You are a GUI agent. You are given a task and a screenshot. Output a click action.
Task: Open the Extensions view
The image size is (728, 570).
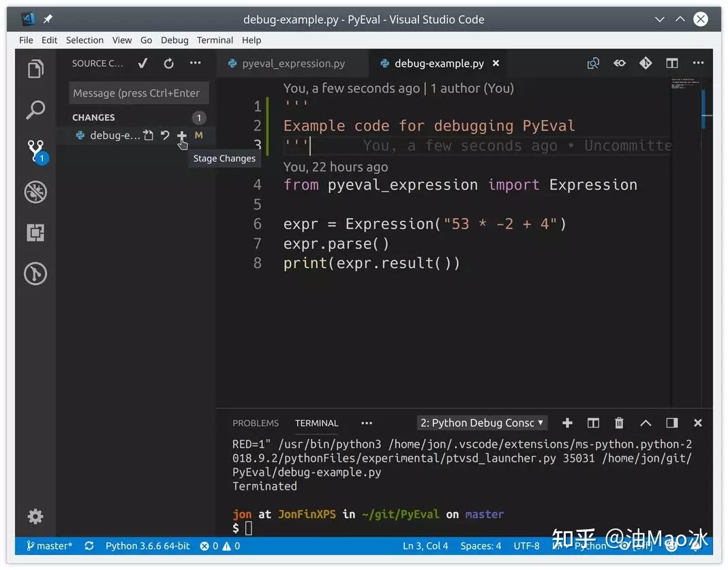[x=35, y=232]
